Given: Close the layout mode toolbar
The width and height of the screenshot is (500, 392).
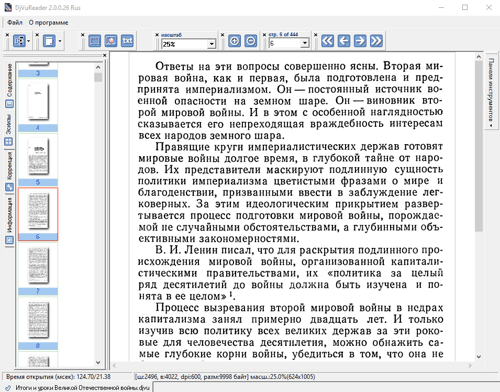Looking at the screenshot, I should 7,34.
